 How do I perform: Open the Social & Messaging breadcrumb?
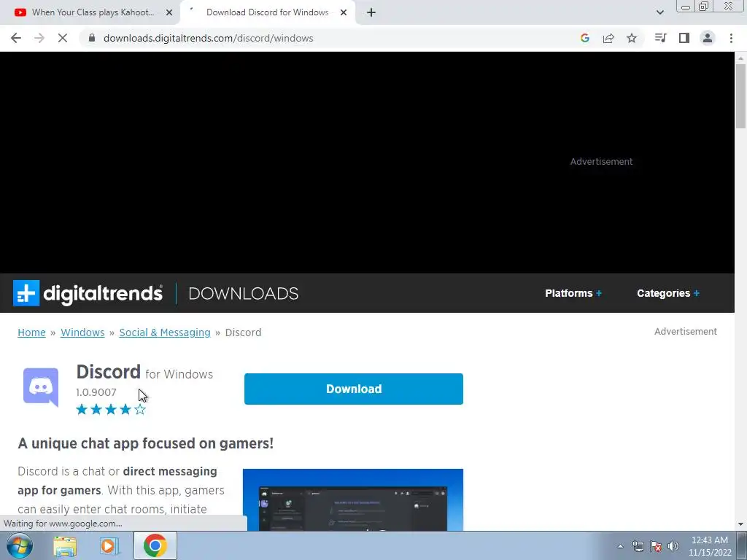(x=165, y=332)
